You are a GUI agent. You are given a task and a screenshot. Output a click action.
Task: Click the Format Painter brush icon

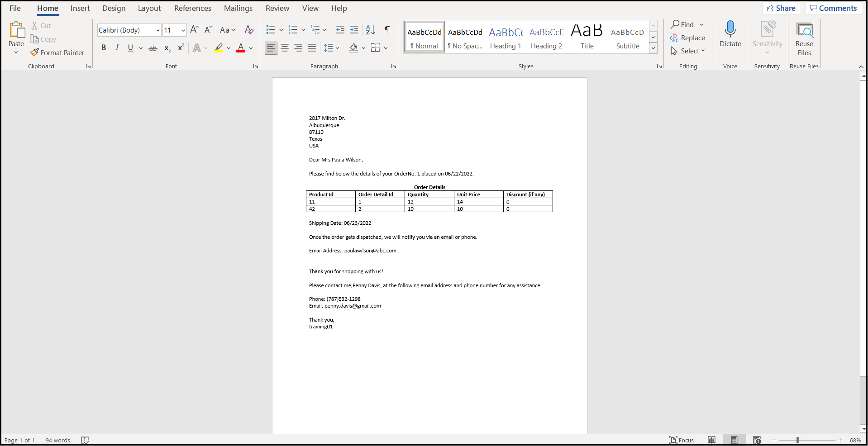coord(34,53)
